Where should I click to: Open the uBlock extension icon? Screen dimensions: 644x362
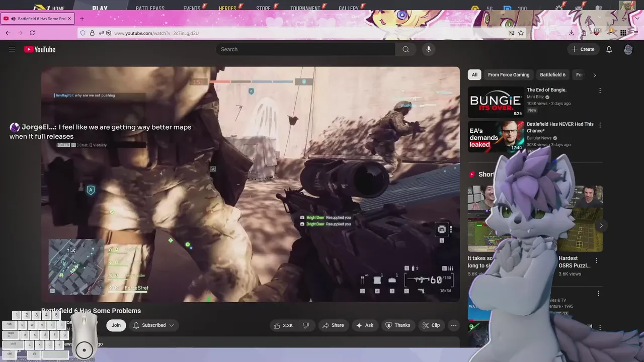(x=597, y=33)
